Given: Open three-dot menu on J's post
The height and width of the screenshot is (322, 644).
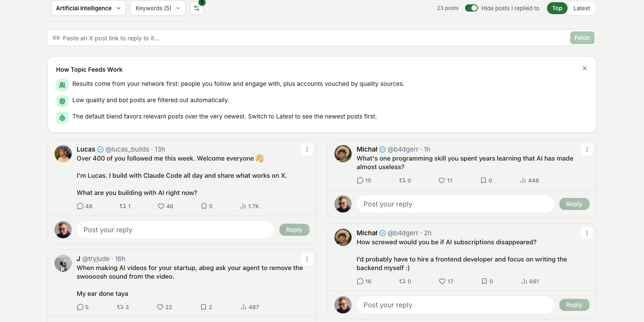Looking at the screenshot, I should [x=307, y=259].
